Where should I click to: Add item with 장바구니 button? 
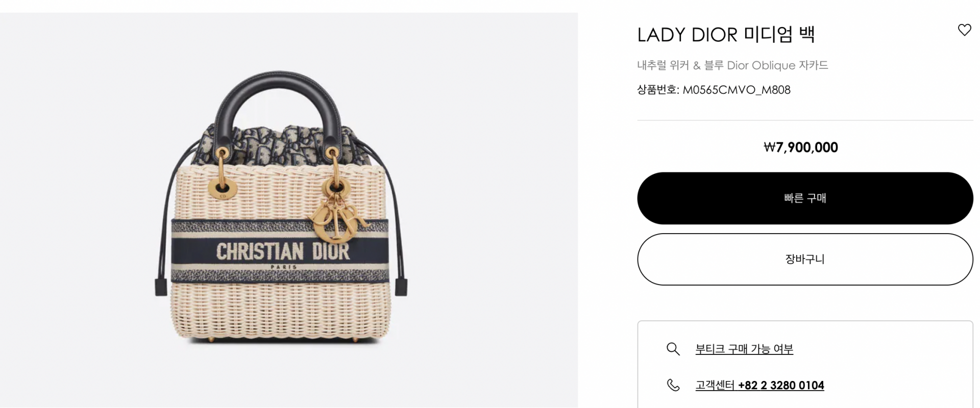pyautogui.click(x=805, y=259)
